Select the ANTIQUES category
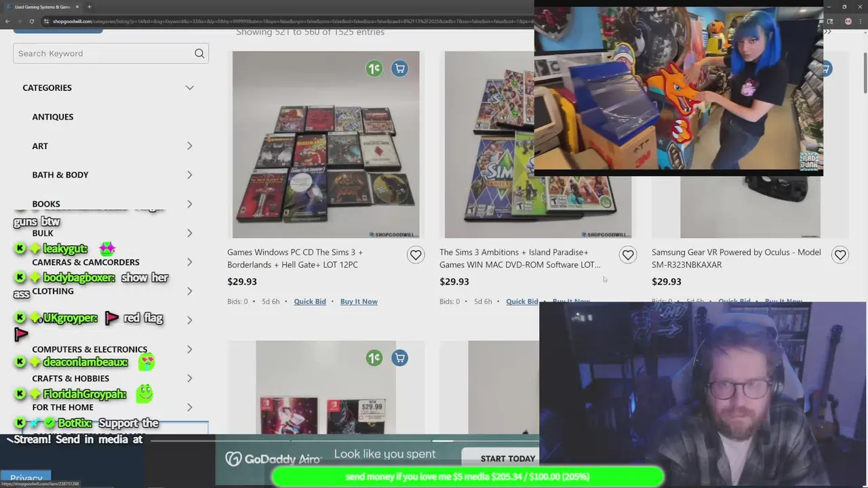 coord(53,117)
